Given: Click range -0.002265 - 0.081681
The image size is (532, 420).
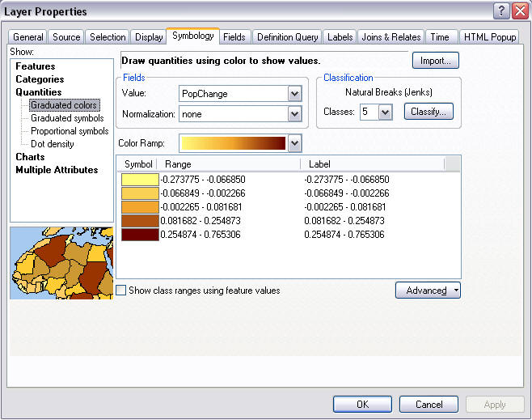Looking at the screenshot, I should 201,207.
